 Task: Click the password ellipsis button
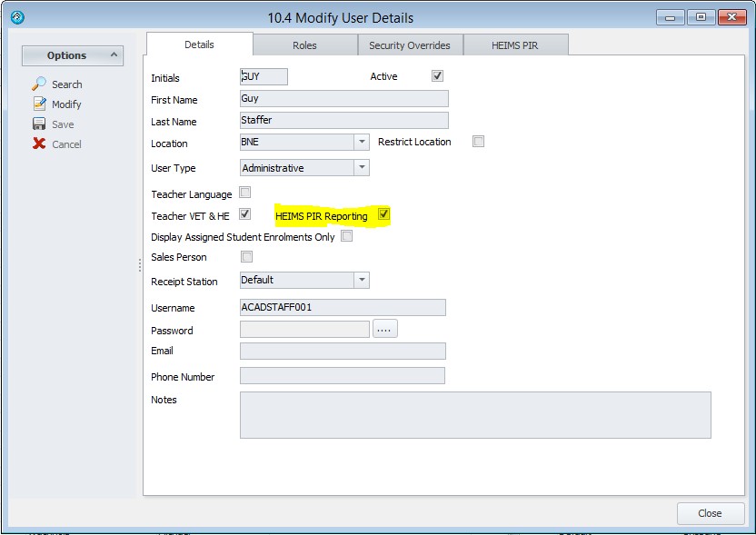tap(384, 330)
